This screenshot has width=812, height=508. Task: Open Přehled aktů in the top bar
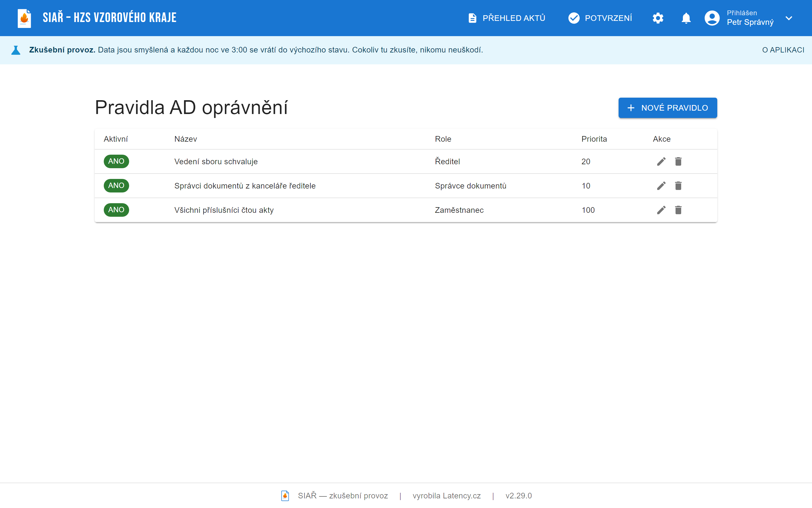[x=507, y=18]
